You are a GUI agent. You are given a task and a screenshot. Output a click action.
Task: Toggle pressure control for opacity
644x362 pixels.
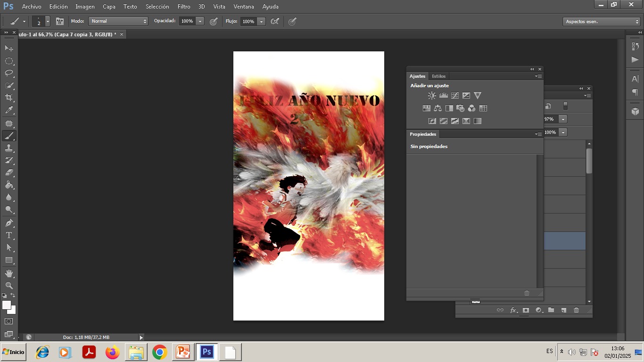tap(214, 21)
